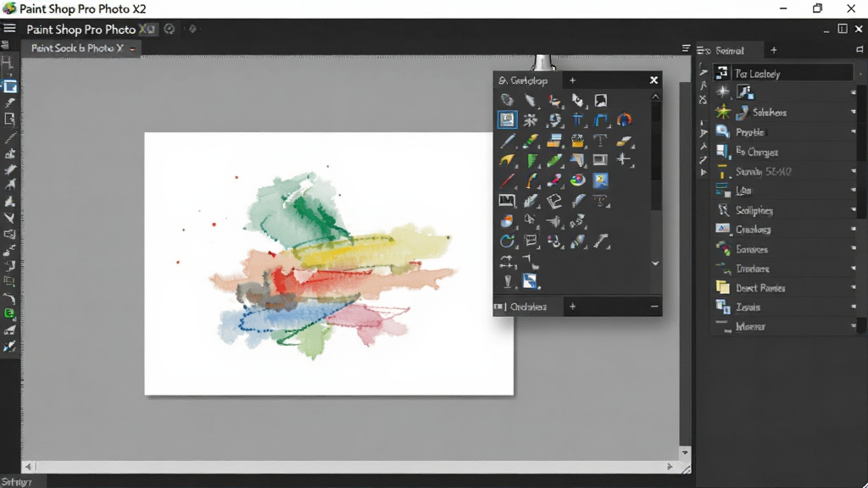Close the floating tool palette
The image size is (868, 488).
pyautogui.click(x=654, y=80)
